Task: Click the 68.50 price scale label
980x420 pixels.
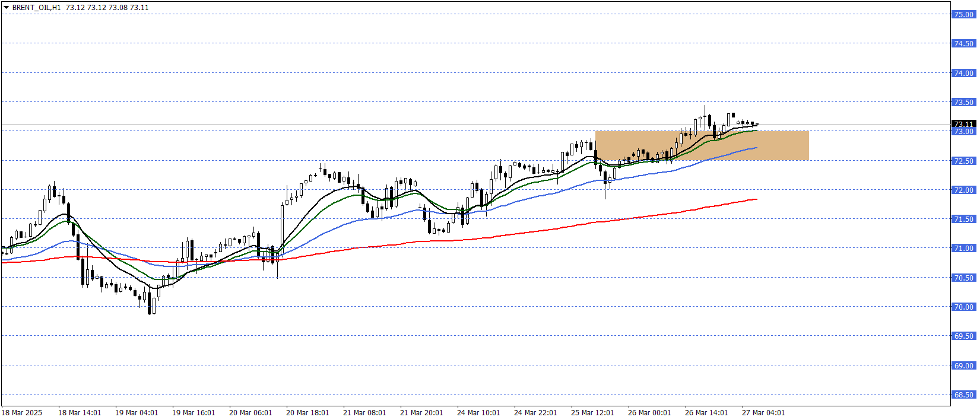Action: (963, 394)
